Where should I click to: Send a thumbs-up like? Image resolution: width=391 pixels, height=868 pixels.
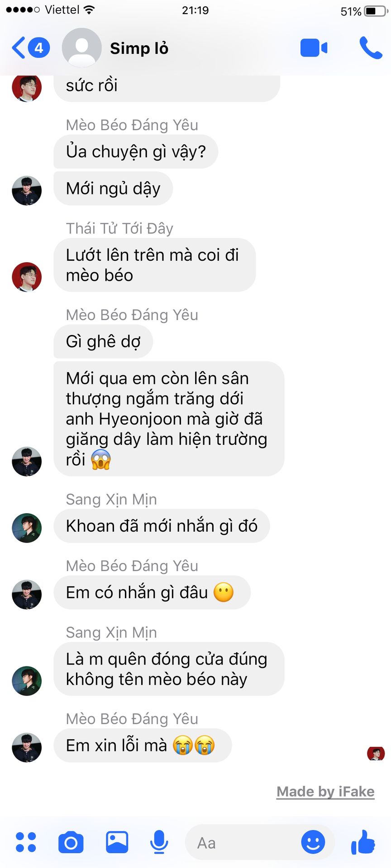pyautogui.click(x=363, y=842)
